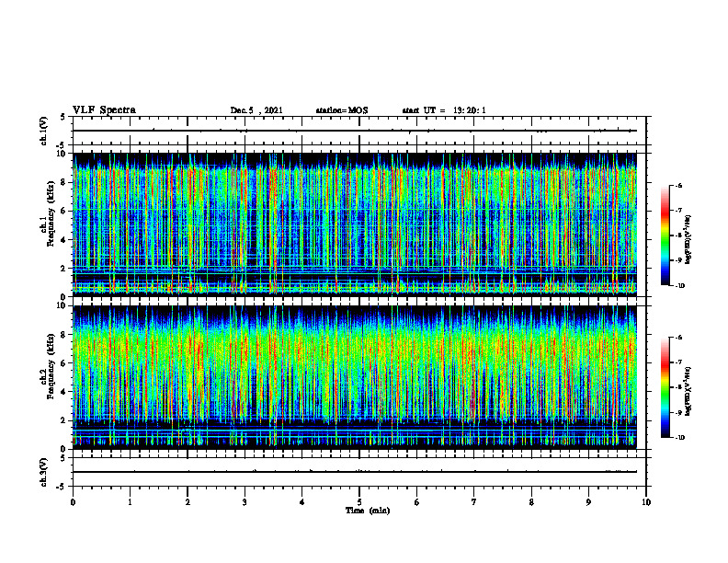Click the 'station=MOS' header label
The width and height of the screenshot is (728, 563).
(342, 110)
